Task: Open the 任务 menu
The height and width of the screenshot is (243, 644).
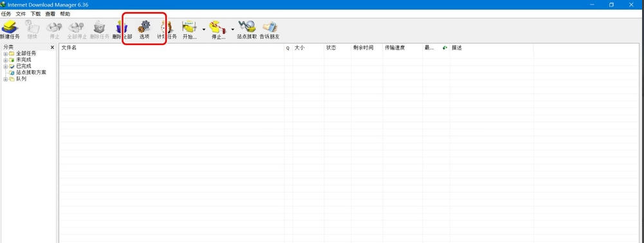Action: 6,14
